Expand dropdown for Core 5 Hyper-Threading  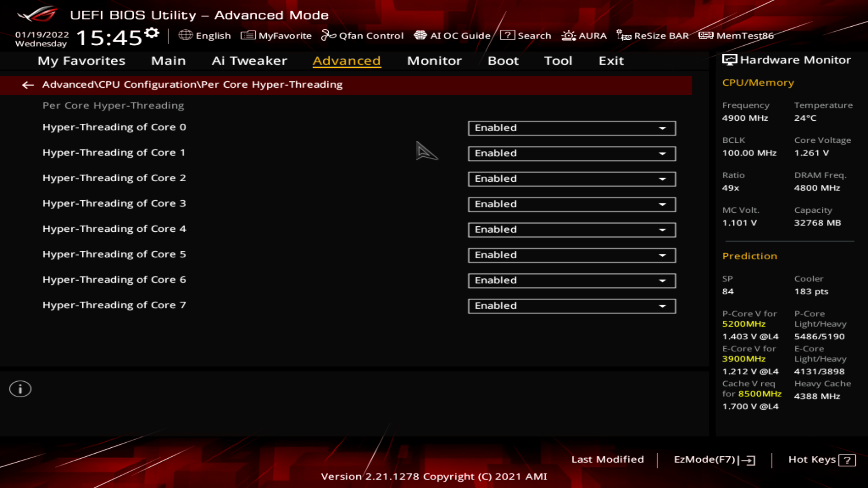(x=663, y=254)
